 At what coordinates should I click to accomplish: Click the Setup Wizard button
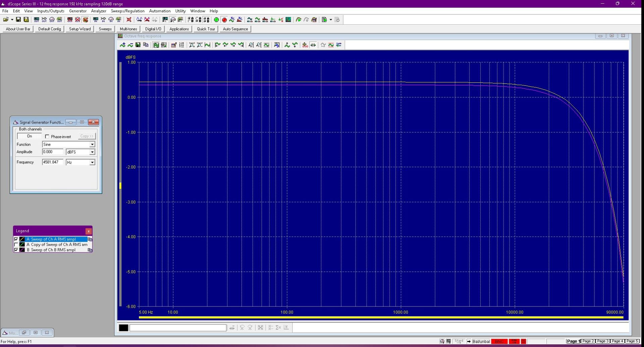[x=80, y=29]
